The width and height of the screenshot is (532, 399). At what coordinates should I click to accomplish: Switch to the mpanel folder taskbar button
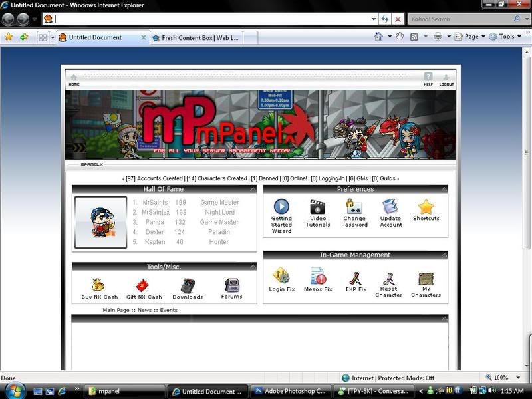(x=124, y=391)
